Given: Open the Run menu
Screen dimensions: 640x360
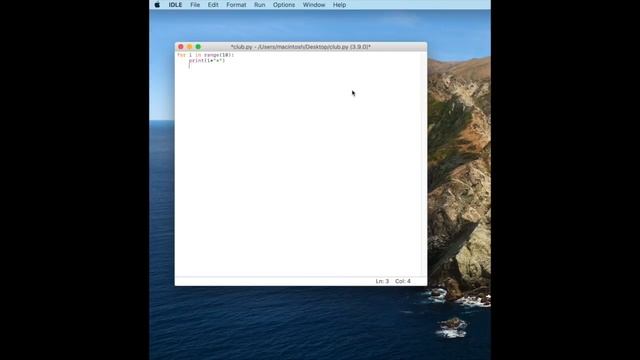Looking at the screenshot, I should click(259, 5).
